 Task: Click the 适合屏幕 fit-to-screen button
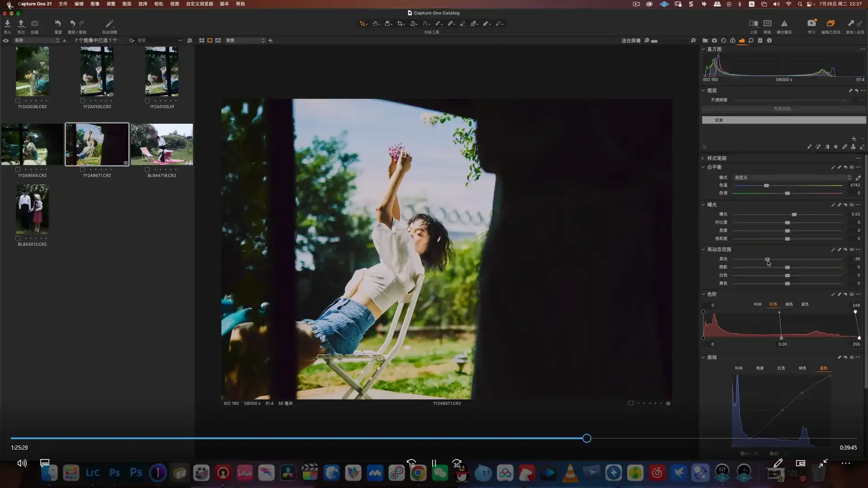(631, 40)
